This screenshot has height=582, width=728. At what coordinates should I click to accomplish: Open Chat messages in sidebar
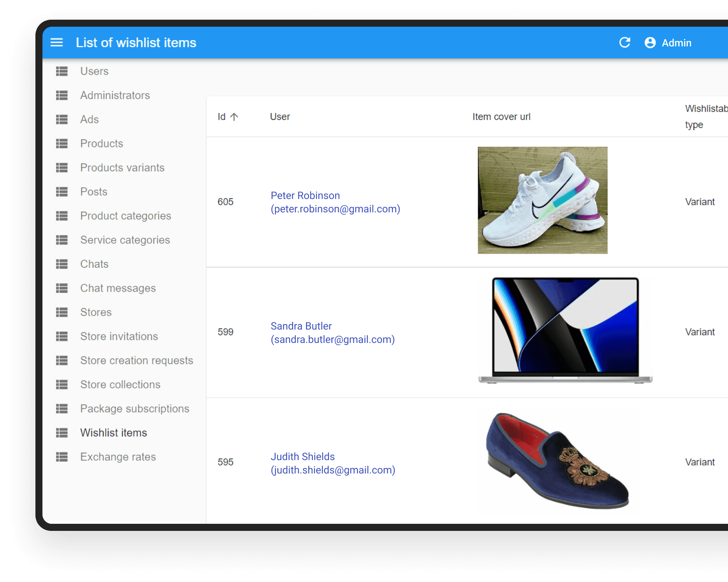[x=118, y=288]
